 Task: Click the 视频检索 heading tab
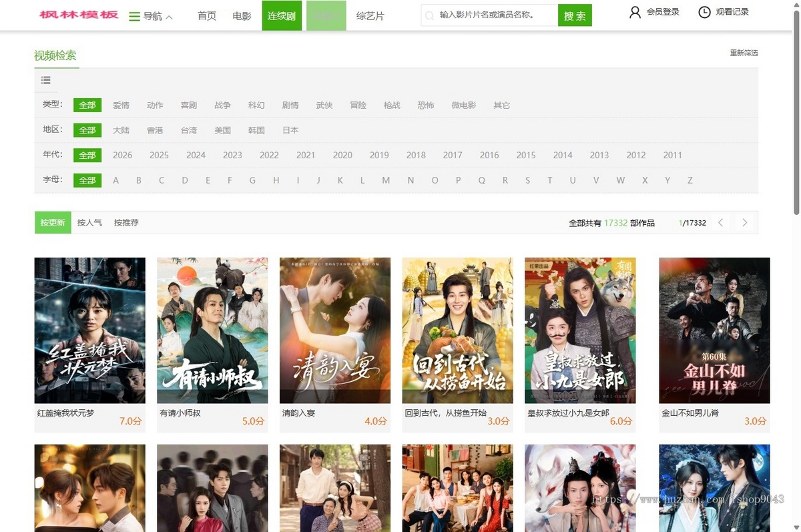[x=55, y=56]
